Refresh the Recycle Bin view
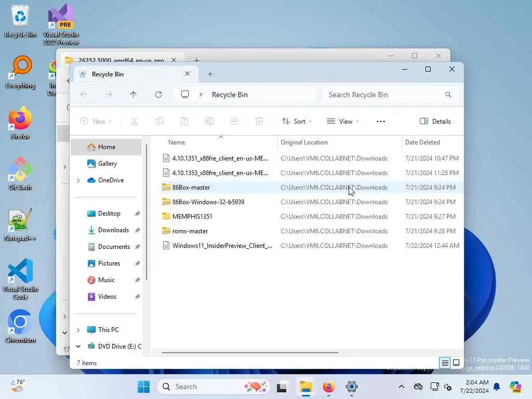The image size is (532, 399). click(158, 95)
